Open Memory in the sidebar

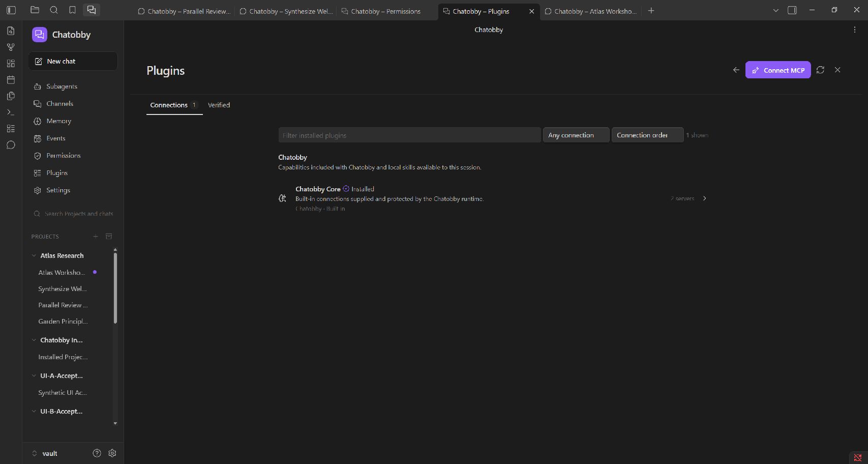coord(73,121)
